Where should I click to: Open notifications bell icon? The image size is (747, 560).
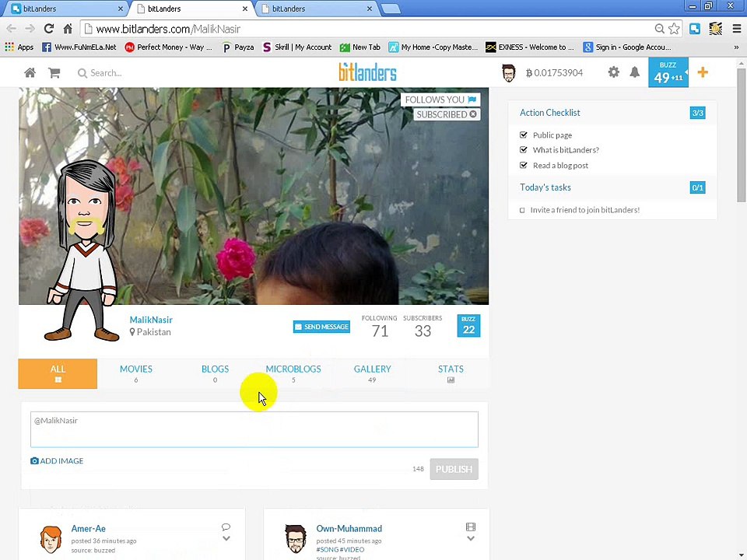[635, 72]
